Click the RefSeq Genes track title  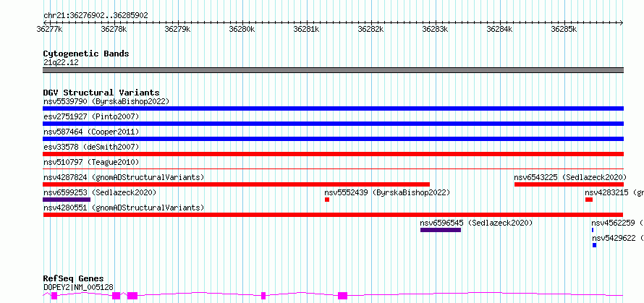point(73,279)
